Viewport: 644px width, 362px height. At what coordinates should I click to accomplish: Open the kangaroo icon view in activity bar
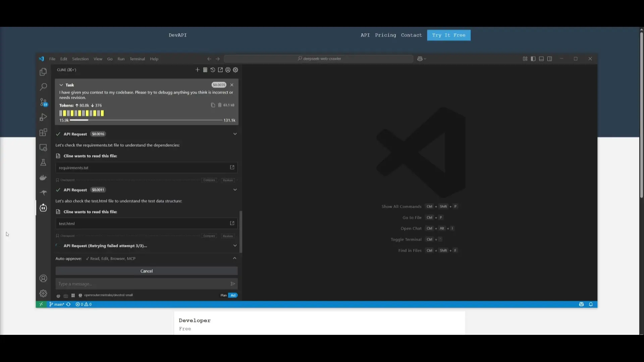pos(43,193)
